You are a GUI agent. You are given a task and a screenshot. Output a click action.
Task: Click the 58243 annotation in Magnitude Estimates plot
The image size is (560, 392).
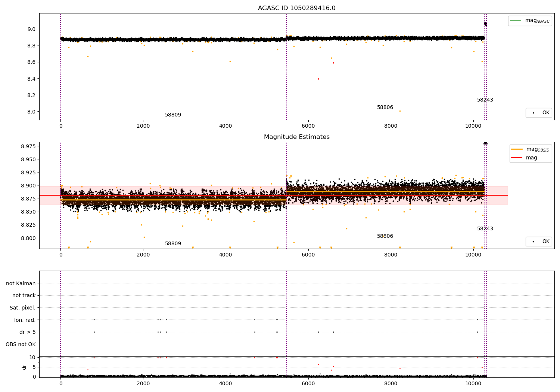[485, 229]
